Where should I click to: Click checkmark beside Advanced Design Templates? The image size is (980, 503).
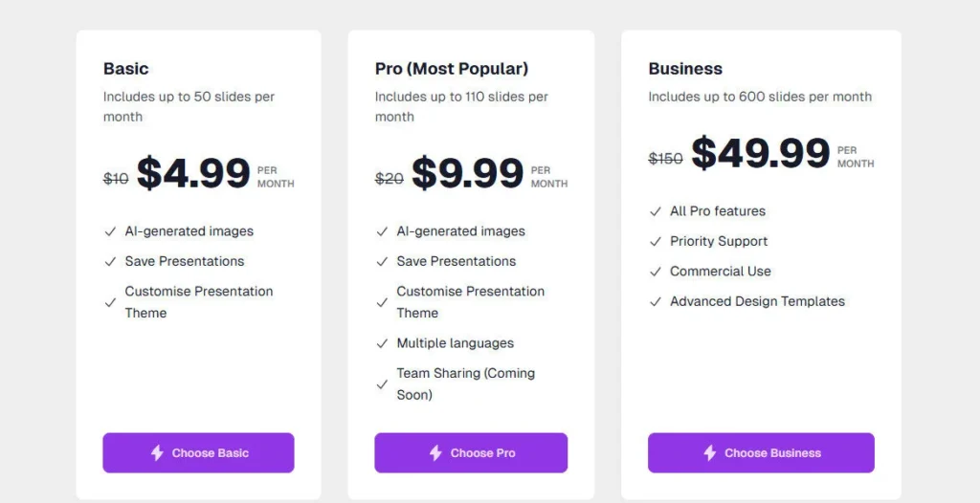[656, 301]
